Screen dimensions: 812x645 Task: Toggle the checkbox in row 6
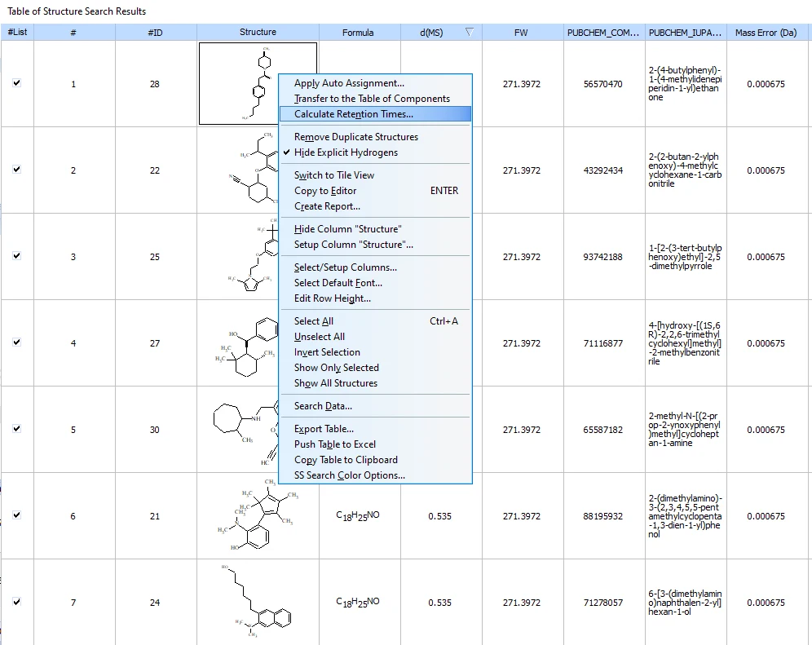point(16,515)
